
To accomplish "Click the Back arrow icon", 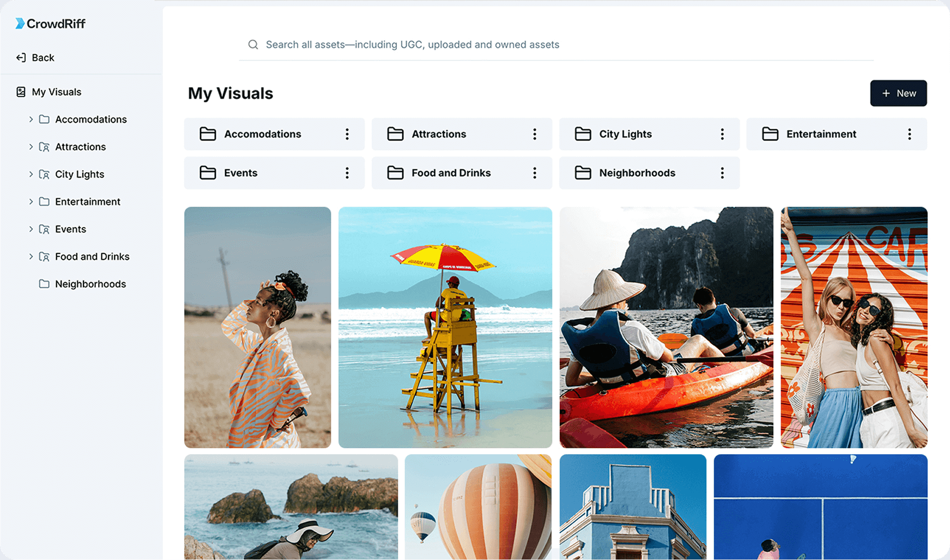I will 21,58.
